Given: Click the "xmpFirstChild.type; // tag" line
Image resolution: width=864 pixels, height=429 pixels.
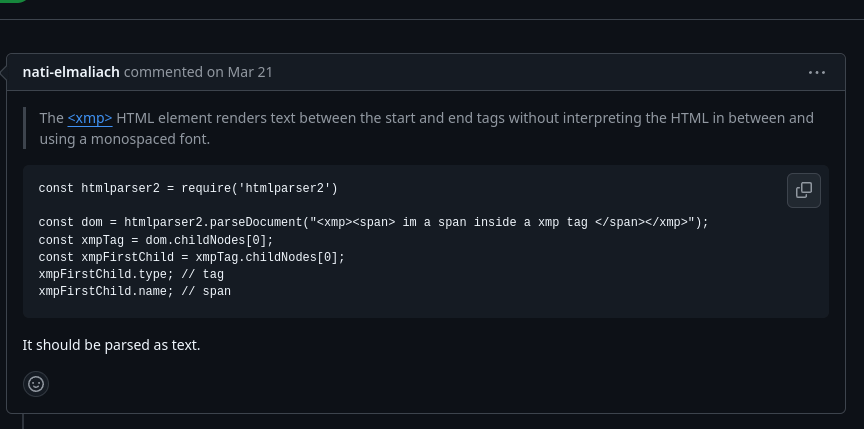Looking at the screenshot, I should point(131,274).
